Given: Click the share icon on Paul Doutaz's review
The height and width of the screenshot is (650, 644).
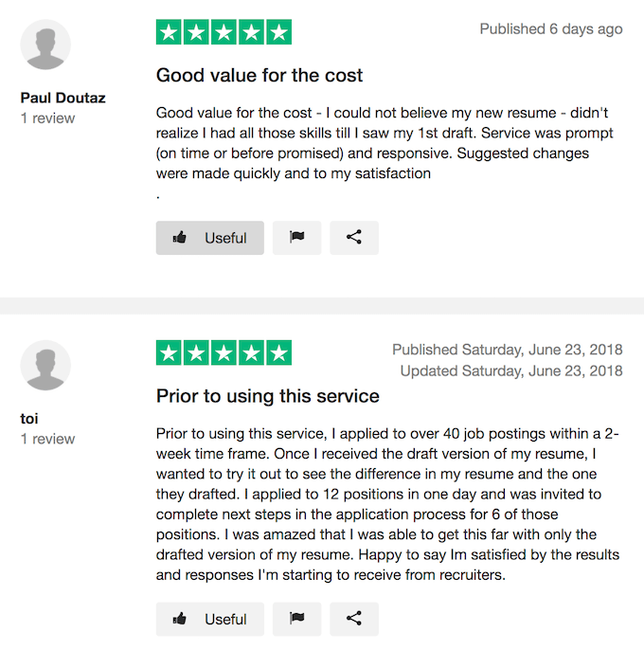Looking at the screenshot, I should point(354,238).
